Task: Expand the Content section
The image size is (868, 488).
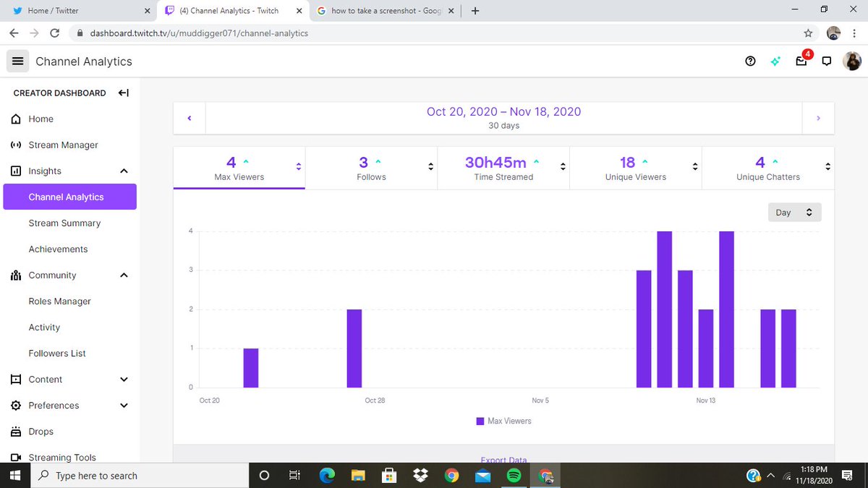Action: (124, 379)
